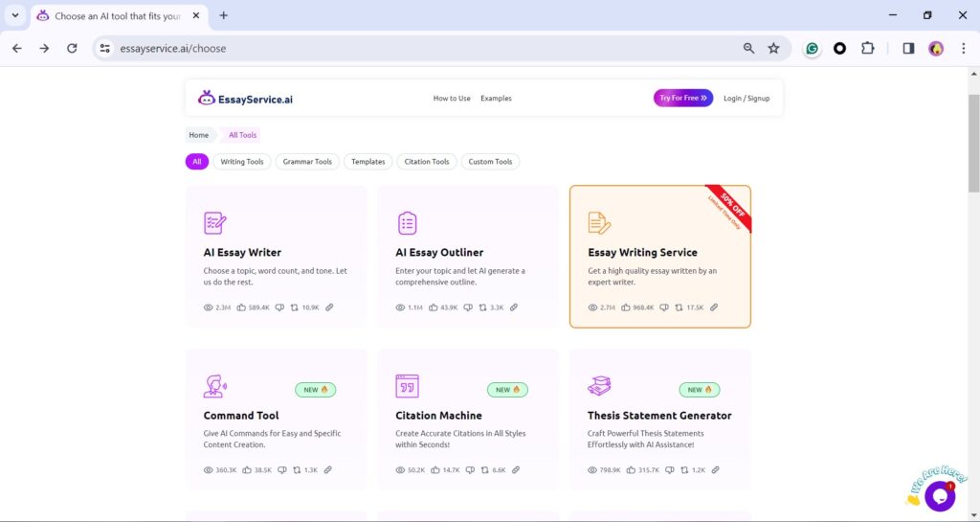This screenshot has height=522, width=980.
Task: Copy link icon on Thesis Statement Generator card
Action: tap(716, 470)
